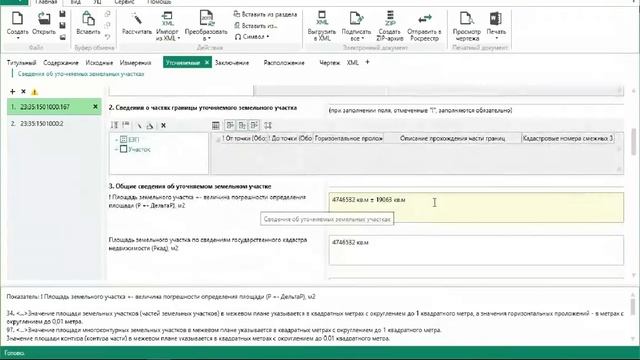Click middle of three bordered table-row icons

242,125
